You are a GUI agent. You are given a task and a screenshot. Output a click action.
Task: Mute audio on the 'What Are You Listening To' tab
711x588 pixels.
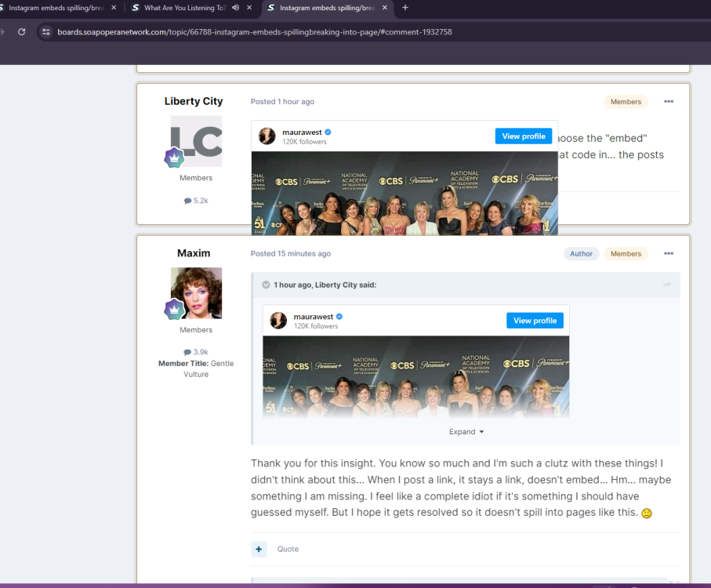[x=236, y=8]
